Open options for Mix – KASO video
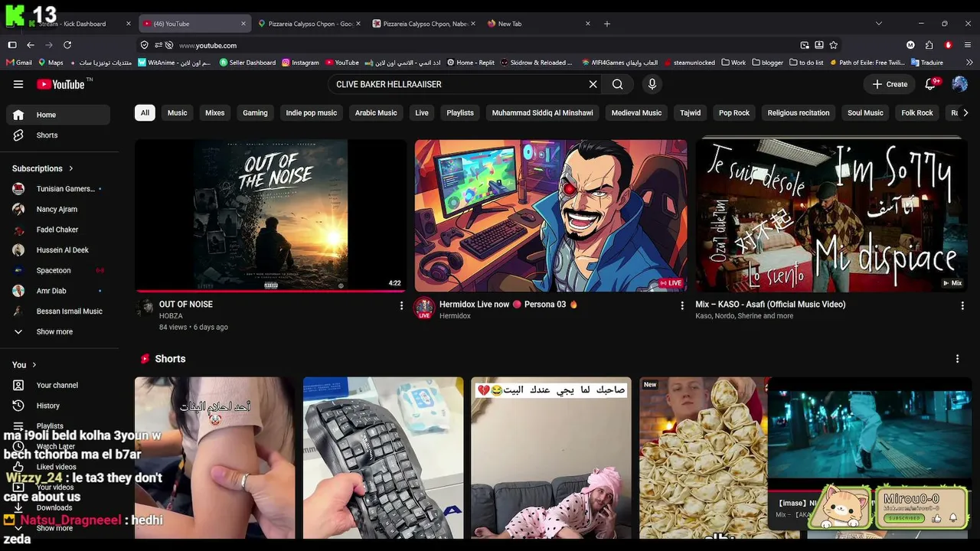The image size is (980, 551). [x=962, y=305]
